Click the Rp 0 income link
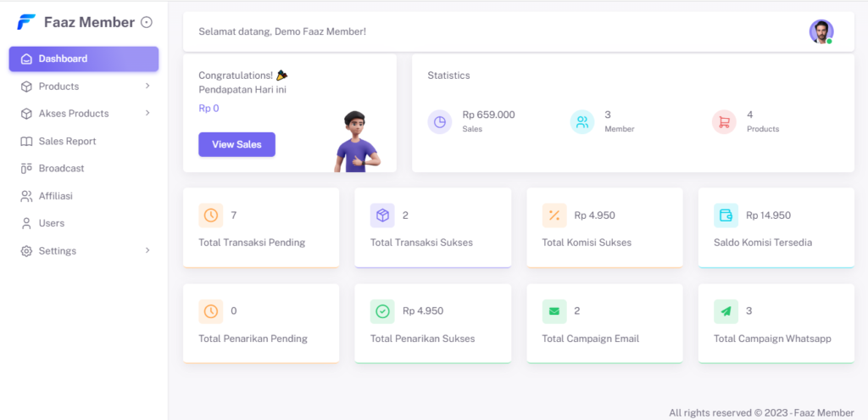 [x=209, y=108]
